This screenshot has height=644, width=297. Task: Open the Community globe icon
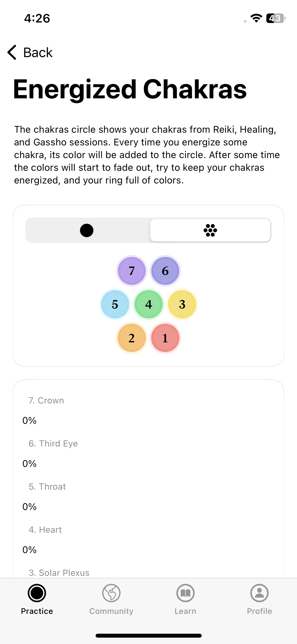pos(111,593)
